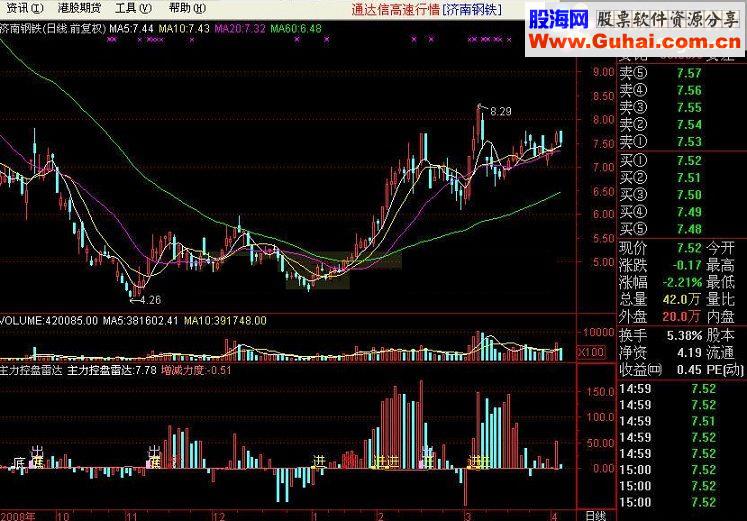Select the 买① bid price 7.52
Viewport: 747px width, 521px height.
[689, 161]
